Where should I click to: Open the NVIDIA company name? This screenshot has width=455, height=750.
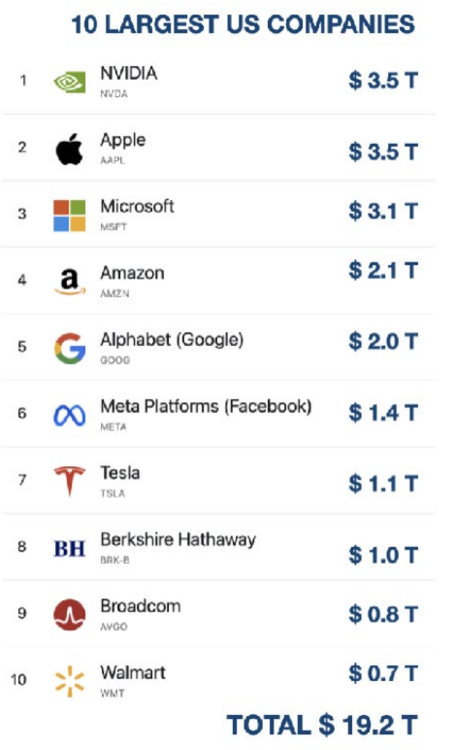[129, 73]
